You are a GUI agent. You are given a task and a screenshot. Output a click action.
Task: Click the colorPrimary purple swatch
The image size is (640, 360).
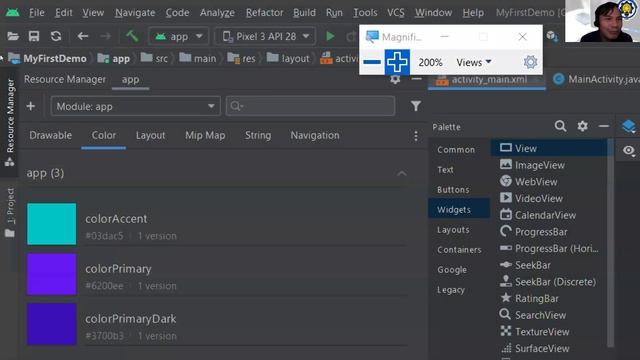(x=51, y=274)
